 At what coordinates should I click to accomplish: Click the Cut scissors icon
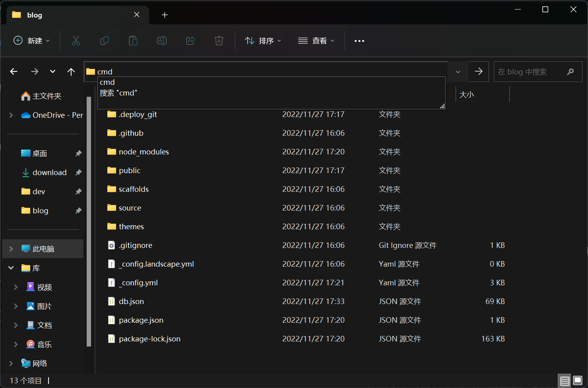click(76, 41)
